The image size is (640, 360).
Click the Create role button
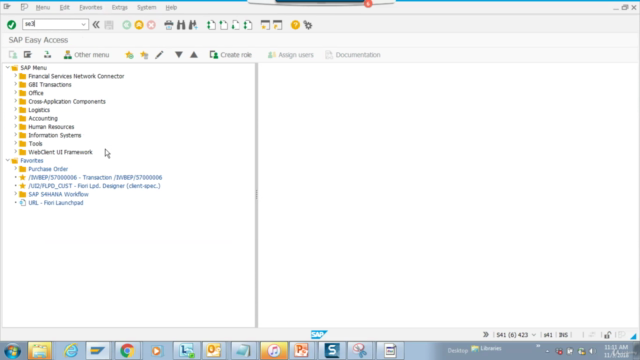pos(231,55)
